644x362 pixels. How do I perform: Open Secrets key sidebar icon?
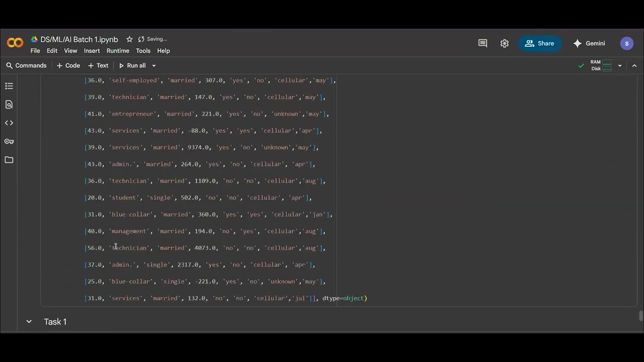pos(9,141)
